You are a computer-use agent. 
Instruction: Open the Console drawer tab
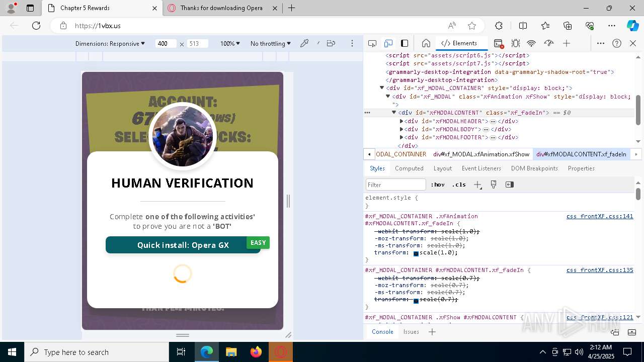click(382, 332)
